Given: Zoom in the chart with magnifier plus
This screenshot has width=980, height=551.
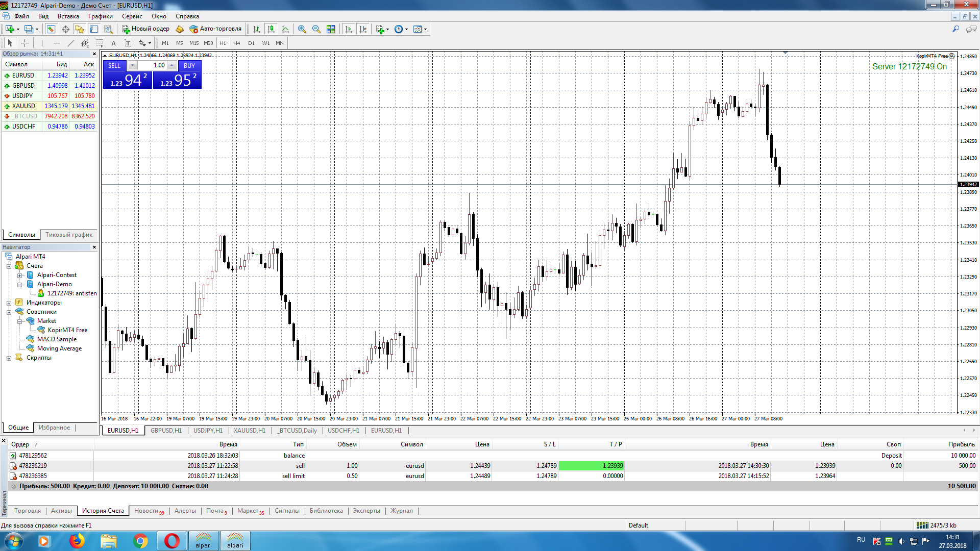Looking at the screenshot, I should (x=302, y=29).
